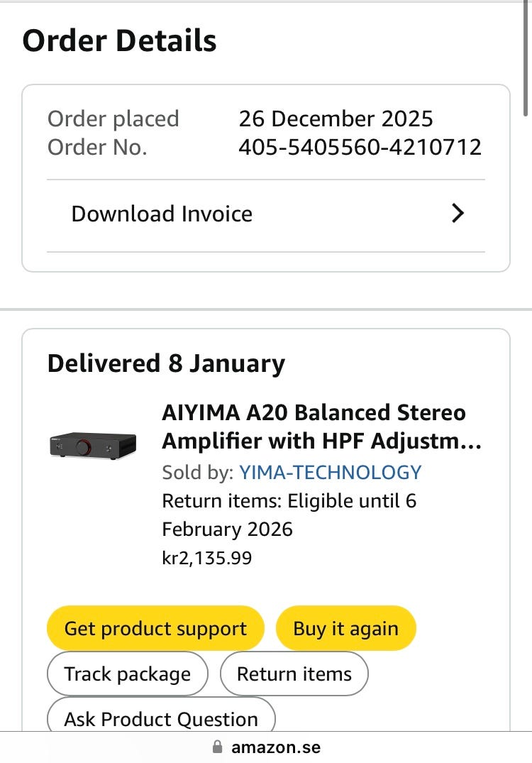Viewport: 532px width, 763px height.
Task: Click the padlock icon beside amazon.se
Action: coord(217,747)
